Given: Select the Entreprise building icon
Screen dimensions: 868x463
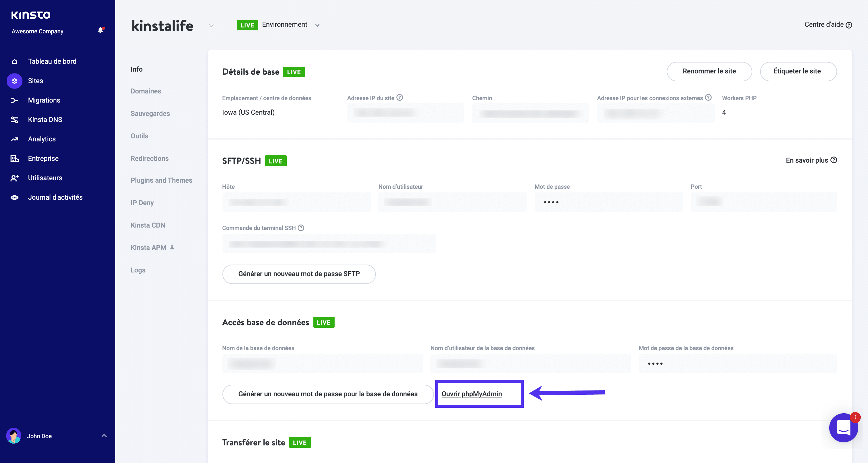Looking at the screenshot, I should click(14, 158).
